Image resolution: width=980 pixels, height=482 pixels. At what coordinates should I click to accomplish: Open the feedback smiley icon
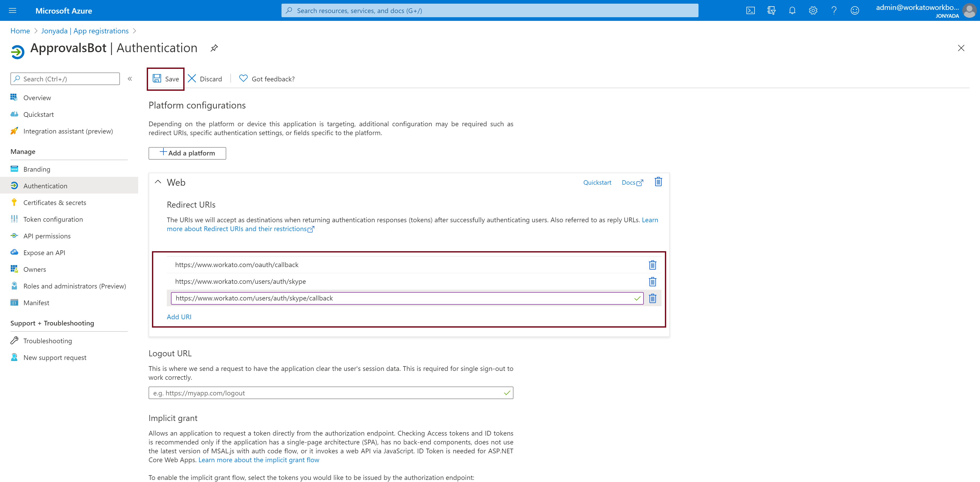coord(855,11)
